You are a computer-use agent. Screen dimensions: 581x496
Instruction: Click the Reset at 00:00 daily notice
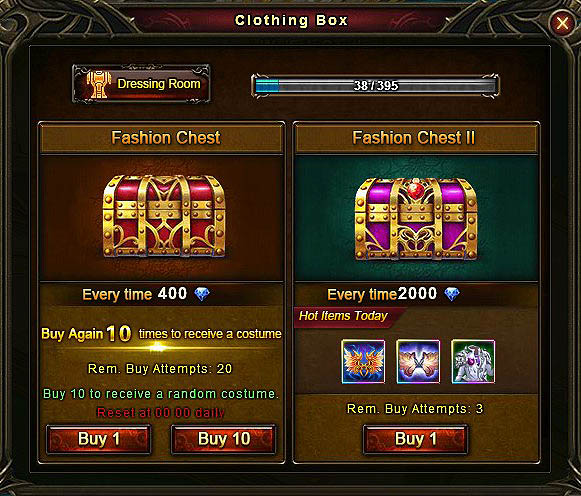click(160, 412)
